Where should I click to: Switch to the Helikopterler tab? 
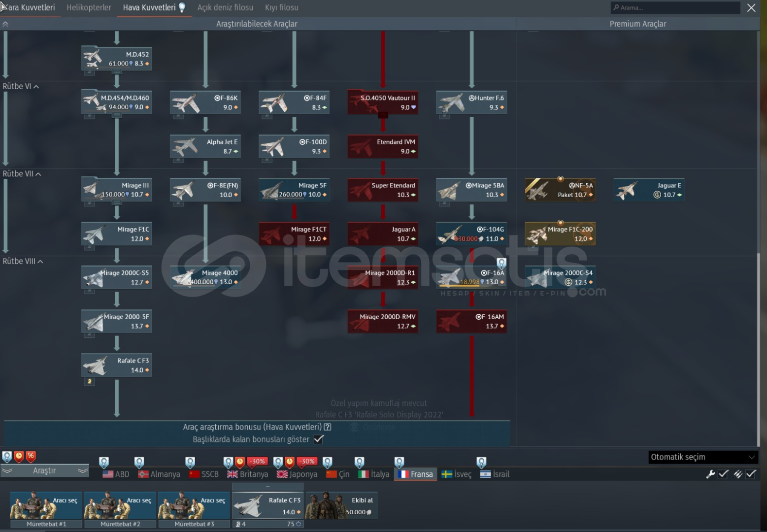[x=89, y=8]
